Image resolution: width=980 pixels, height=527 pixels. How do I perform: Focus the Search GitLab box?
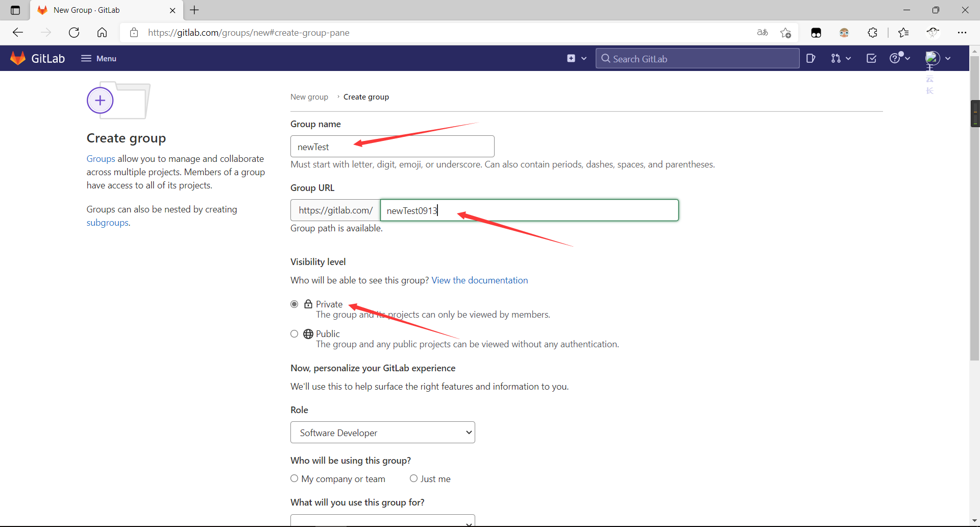[697, 58]
